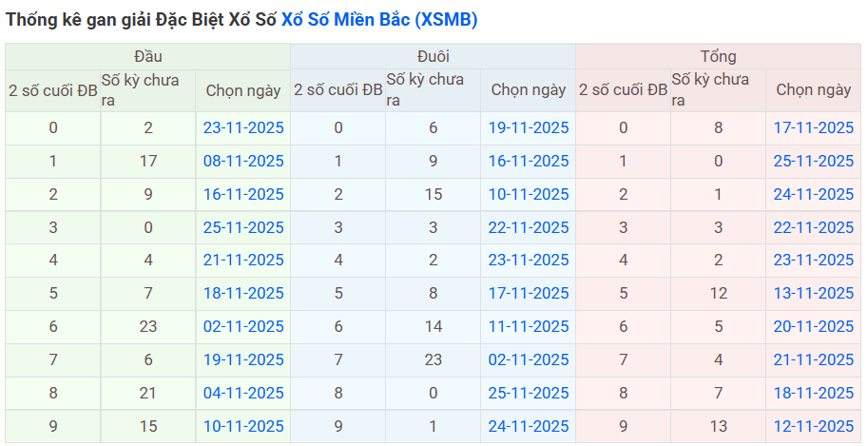
Task: Select 02-11-2025 in the Đuôi section
Action: 529,359
